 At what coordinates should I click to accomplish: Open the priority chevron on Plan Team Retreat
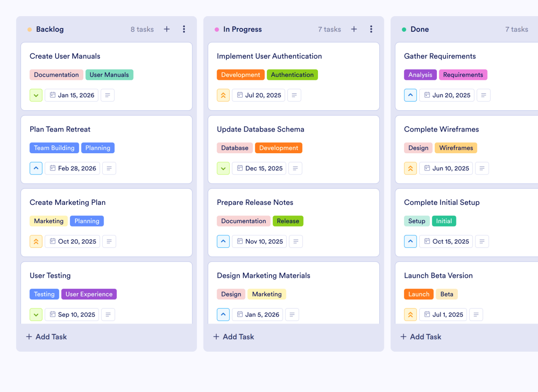[36, 168]
